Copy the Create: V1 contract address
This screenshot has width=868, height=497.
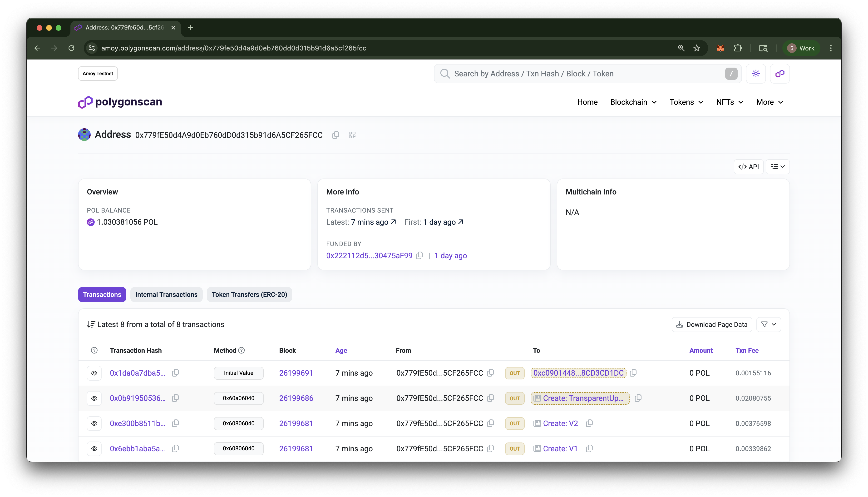[x=589, y=448]
